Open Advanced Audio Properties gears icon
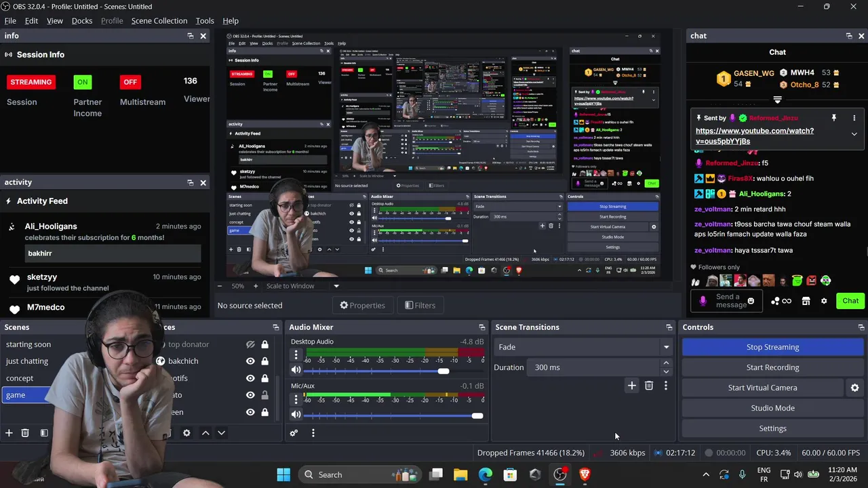 click(x=294, y=432)
